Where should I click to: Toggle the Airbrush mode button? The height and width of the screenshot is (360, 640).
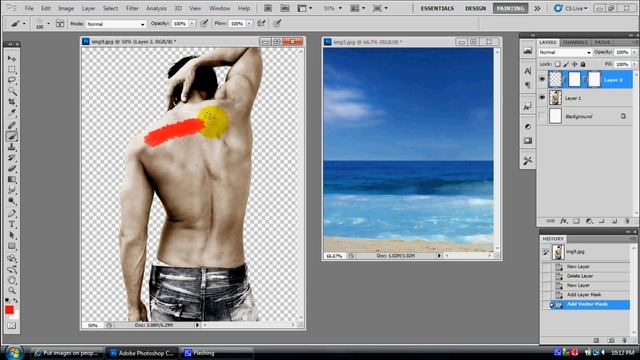point(261,24)
